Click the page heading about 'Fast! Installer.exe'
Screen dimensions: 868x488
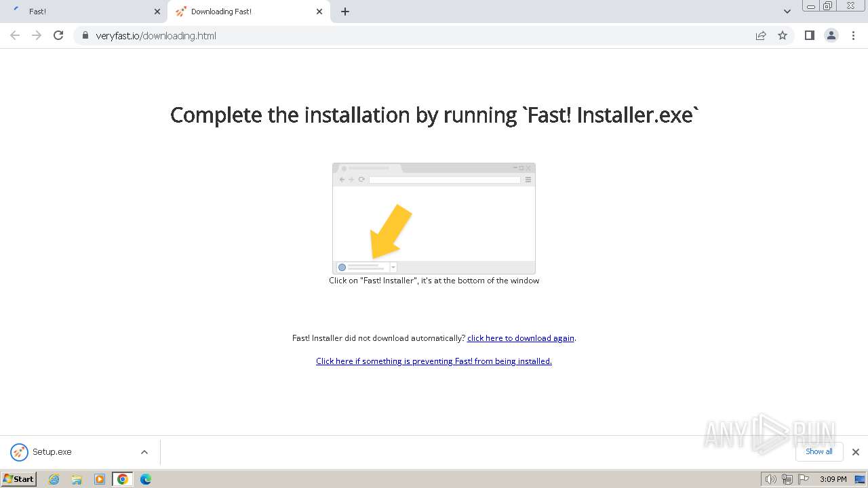click(x=434, y=115)
